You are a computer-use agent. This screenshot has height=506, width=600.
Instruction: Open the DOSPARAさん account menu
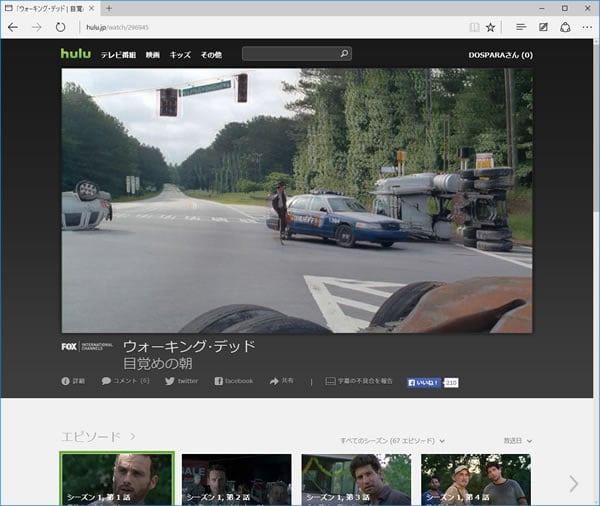501,55
